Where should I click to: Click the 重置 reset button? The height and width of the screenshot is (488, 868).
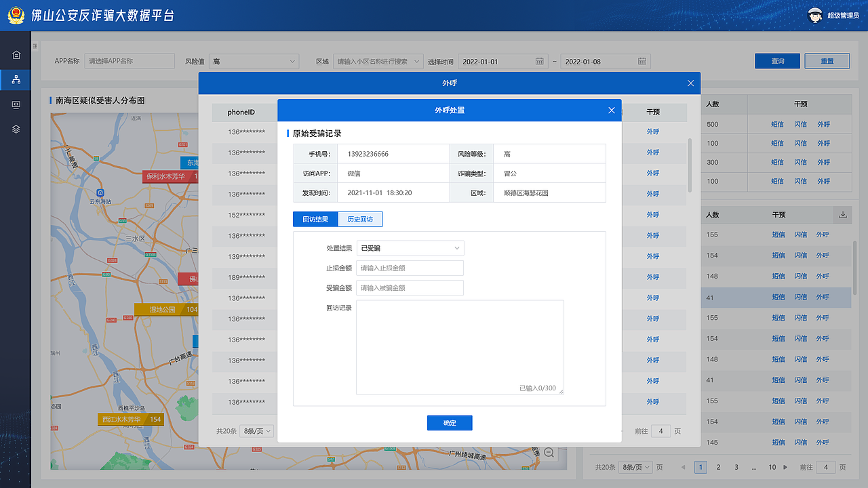(827, 61)
